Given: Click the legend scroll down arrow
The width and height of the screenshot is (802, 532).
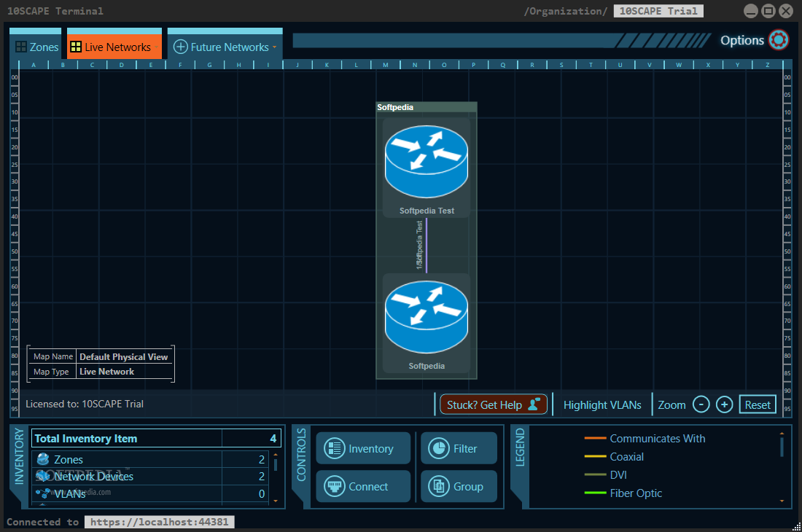Looking at the screenshot, I should coord(782,501).
